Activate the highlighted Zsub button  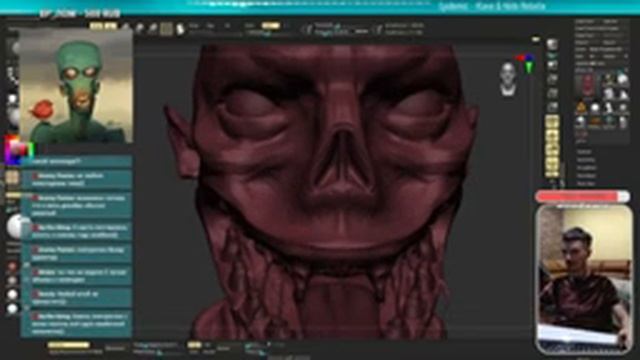[271, 25]
